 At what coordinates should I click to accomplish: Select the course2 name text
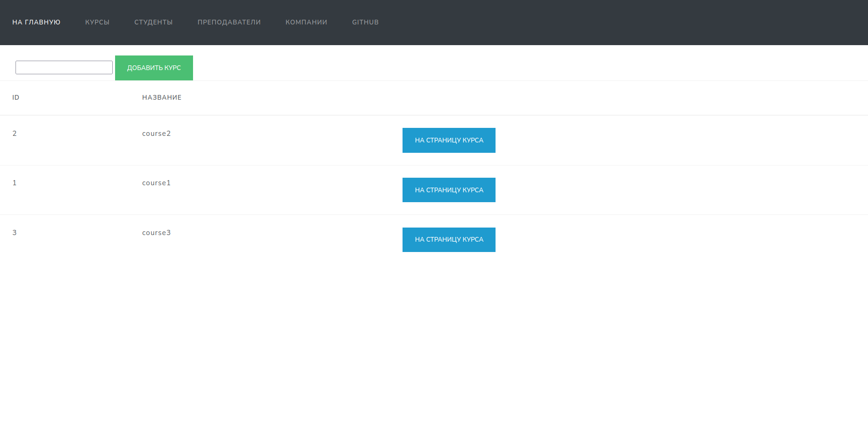point(156,133)
